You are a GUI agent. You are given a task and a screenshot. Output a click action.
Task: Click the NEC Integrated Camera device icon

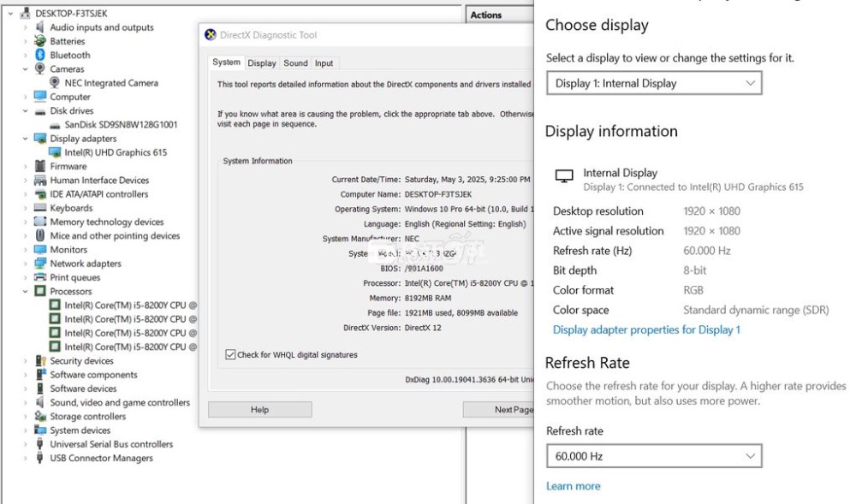[x=55, y=82]
